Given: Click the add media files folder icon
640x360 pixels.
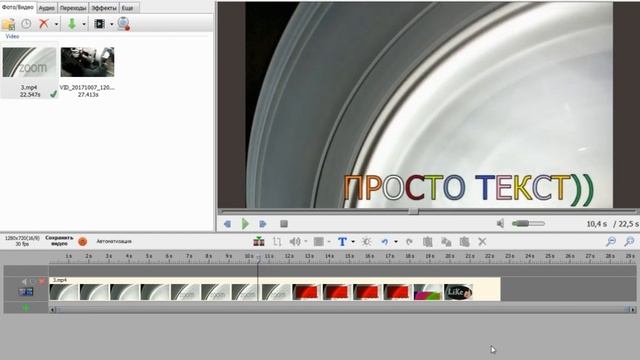Looking at the screenshot, I should tap(8, 24).
